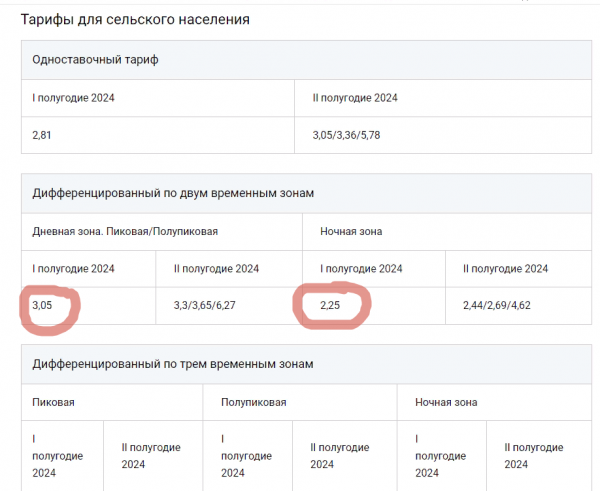Screen dimensions: 600x491
Task: Click "Ночная зона" in the two-zone table
Action: pos(350,231)
